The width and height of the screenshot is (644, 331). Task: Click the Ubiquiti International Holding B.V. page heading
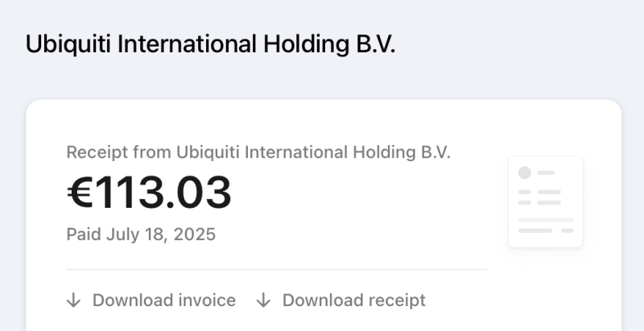[x=210, y=44]
